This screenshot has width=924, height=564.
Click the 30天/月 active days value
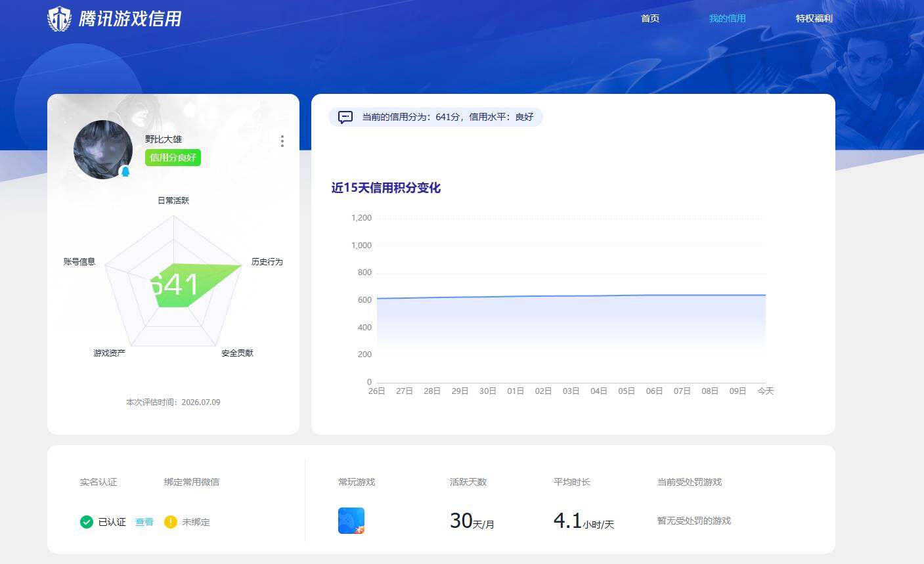[472, 521]
